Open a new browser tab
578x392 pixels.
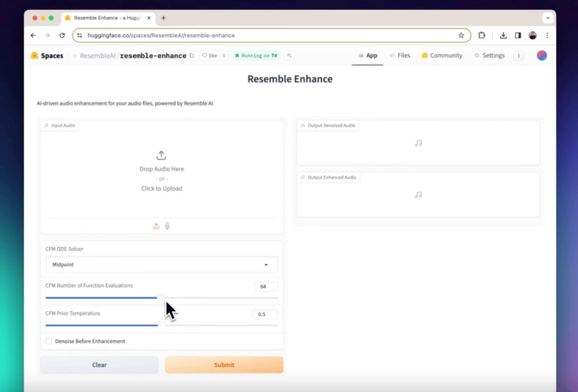(163, 18)
